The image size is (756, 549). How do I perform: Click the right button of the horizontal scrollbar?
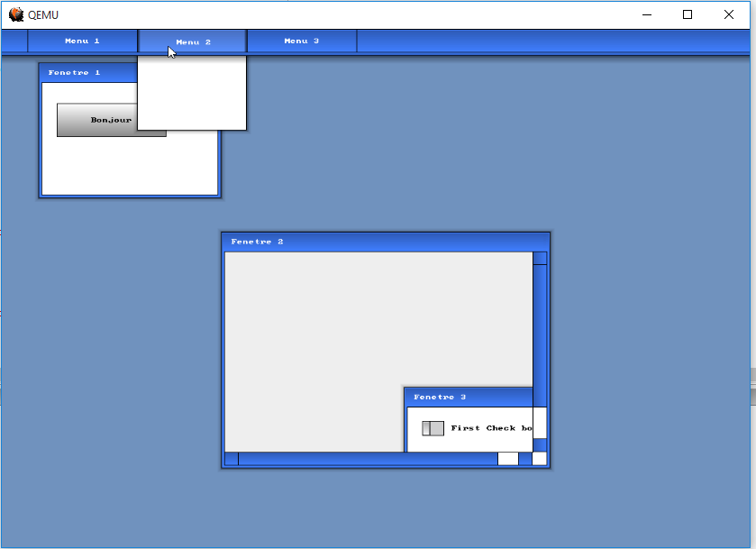pos(525,459)
